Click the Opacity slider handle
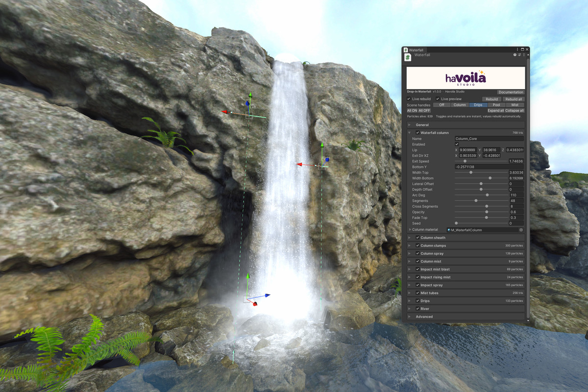 [x=487, y=212]
